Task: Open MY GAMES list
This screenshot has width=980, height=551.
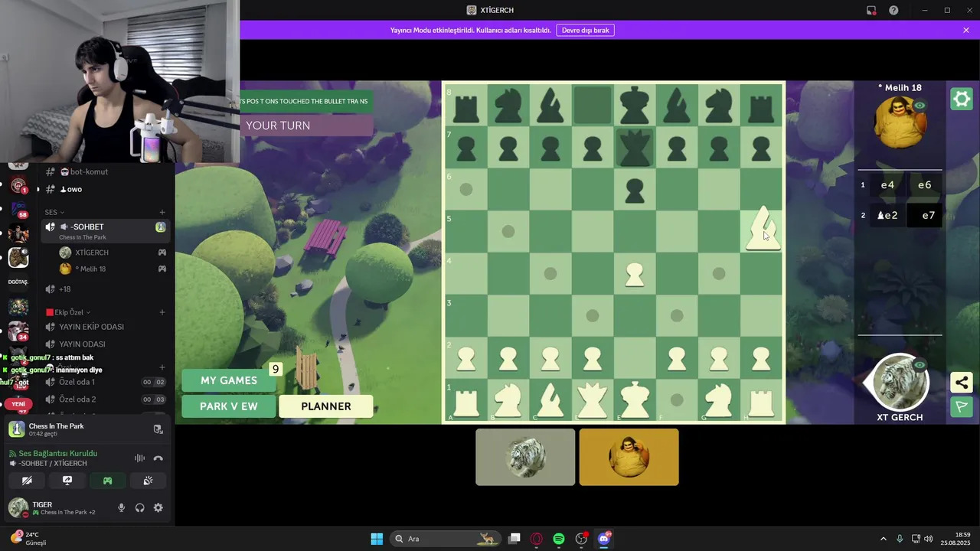Action: (229, 380)
